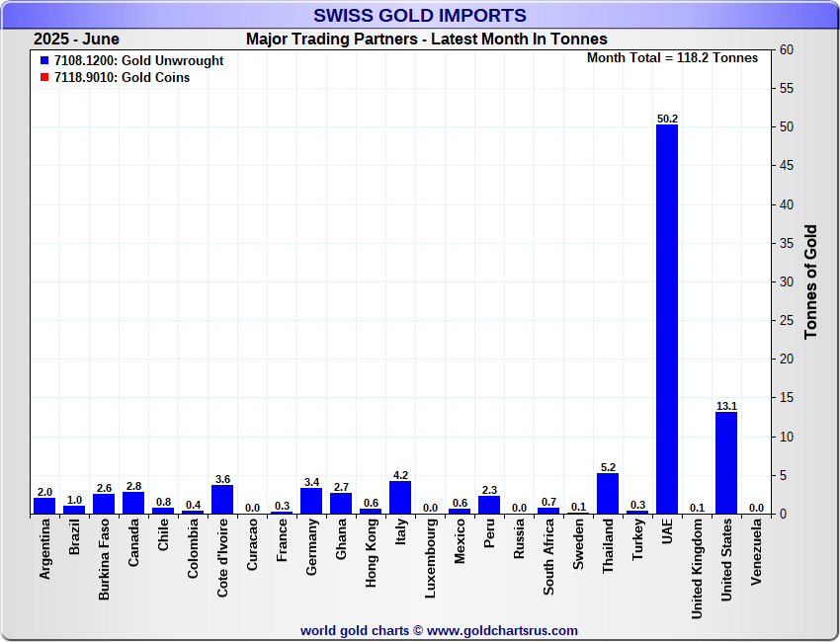Select the United States bar at 13.1
This screenshot has height=642, width=840.
pyautogui.click(x=726, y=462)
